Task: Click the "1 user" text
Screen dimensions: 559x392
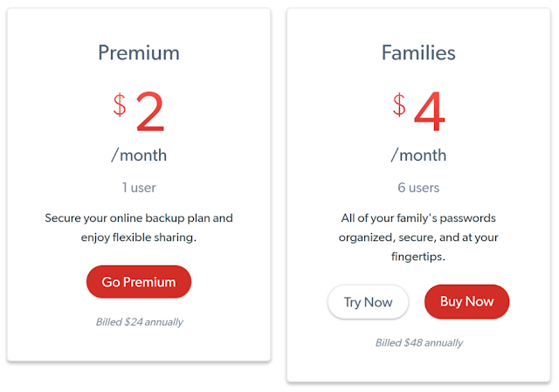Action: pos(139,188)
